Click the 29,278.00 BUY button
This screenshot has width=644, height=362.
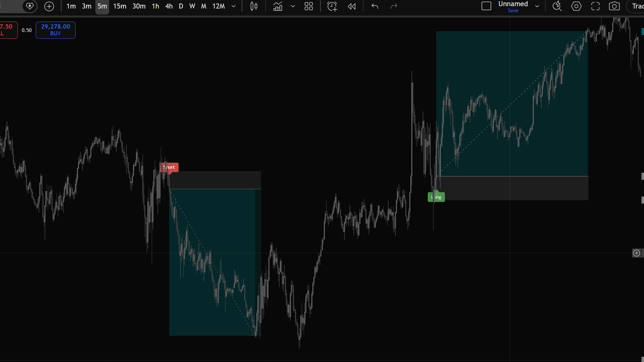coord(56,30)
